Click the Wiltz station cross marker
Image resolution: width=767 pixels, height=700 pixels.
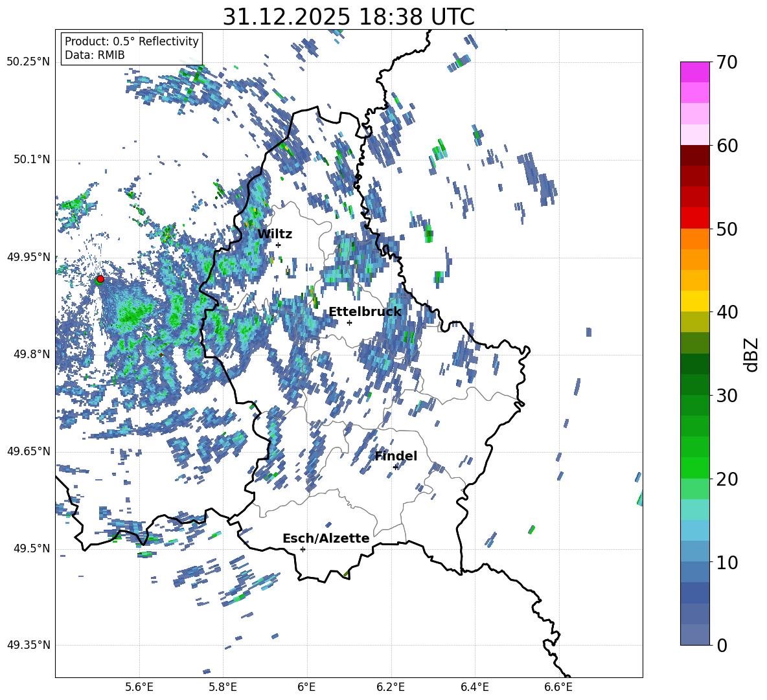click(x=279, y=245)
